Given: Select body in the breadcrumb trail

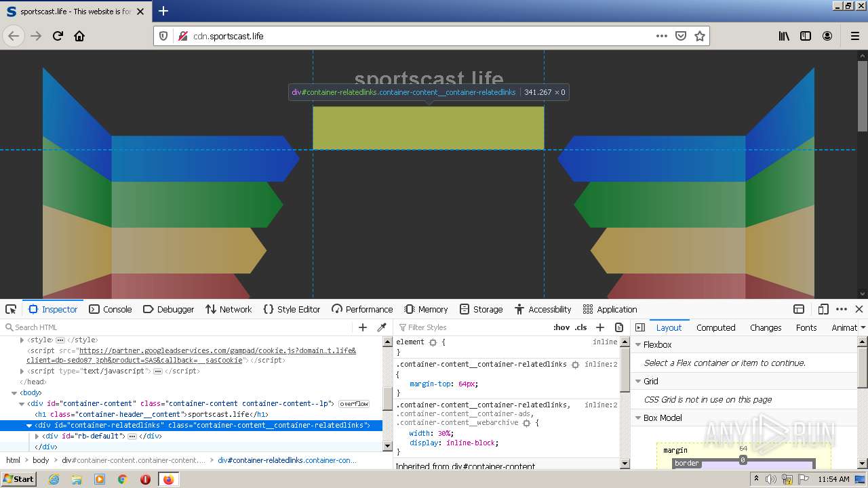Looking at the screenshot, I should click(x=41, y=460).
